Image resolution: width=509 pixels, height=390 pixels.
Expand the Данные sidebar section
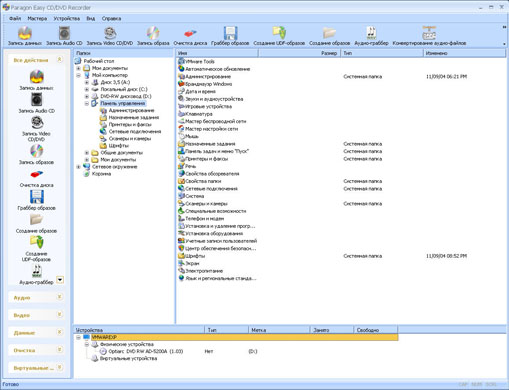59,332
